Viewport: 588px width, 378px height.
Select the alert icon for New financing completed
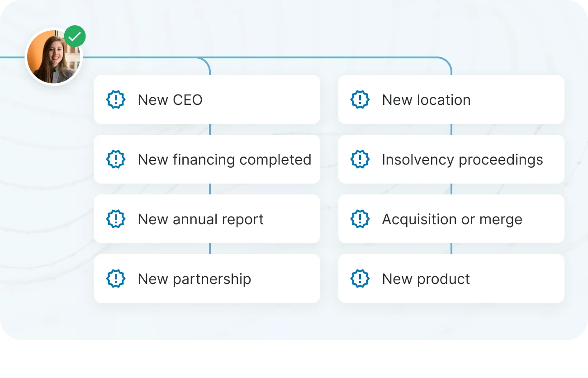click(116, 159)
